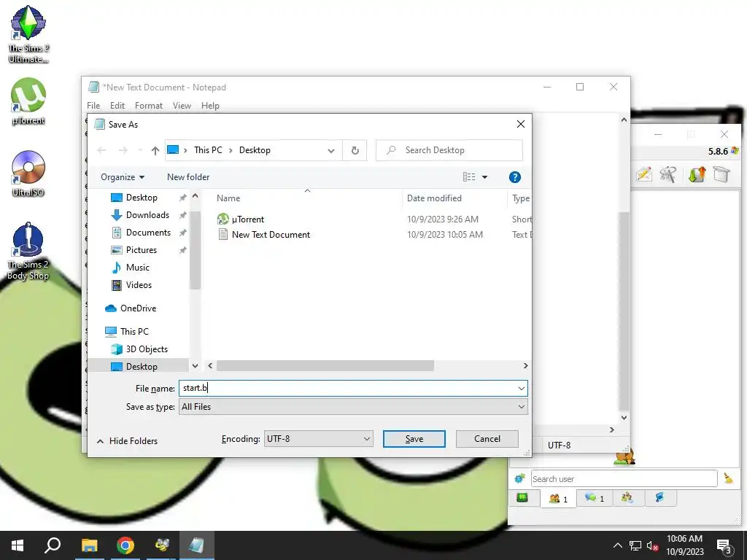Click New folder
The height and width of the screenshot is (560, 747).
188,177
